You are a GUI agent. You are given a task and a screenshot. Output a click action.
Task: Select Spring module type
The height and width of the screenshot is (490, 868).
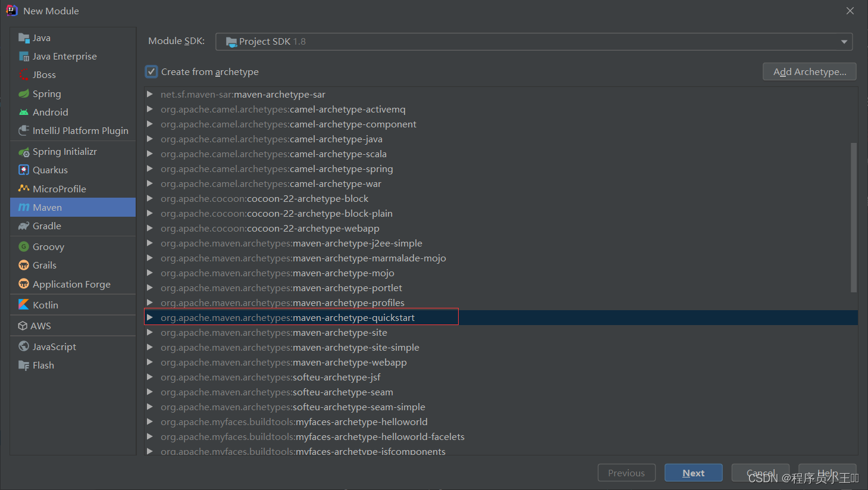pyautogui.click(x=73, y=94)
